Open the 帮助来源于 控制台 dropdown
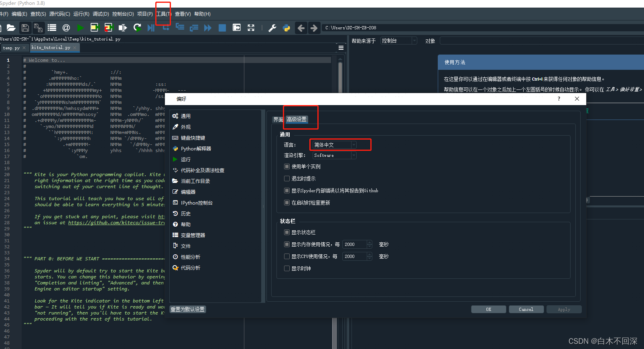The width and height of the screenshot is (644, 349). pos(399,41)
